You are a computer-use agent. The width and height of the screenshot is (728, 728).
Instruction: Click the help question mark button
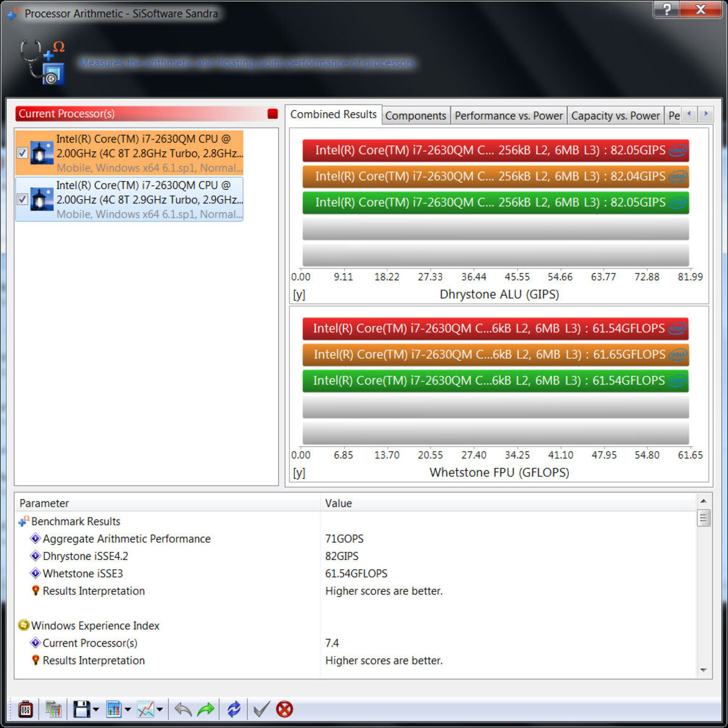(666, 9)
